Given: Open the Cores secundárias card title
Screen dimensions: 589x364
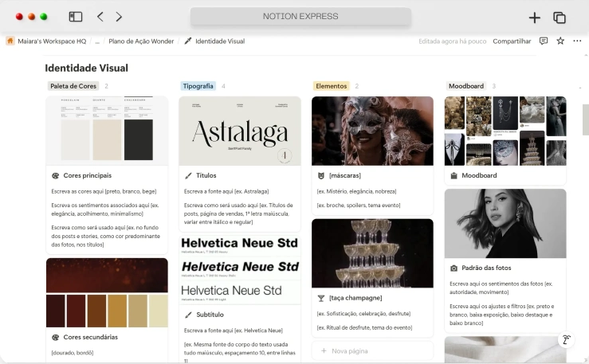Looking at the screenshot, I should pos(91,337).
